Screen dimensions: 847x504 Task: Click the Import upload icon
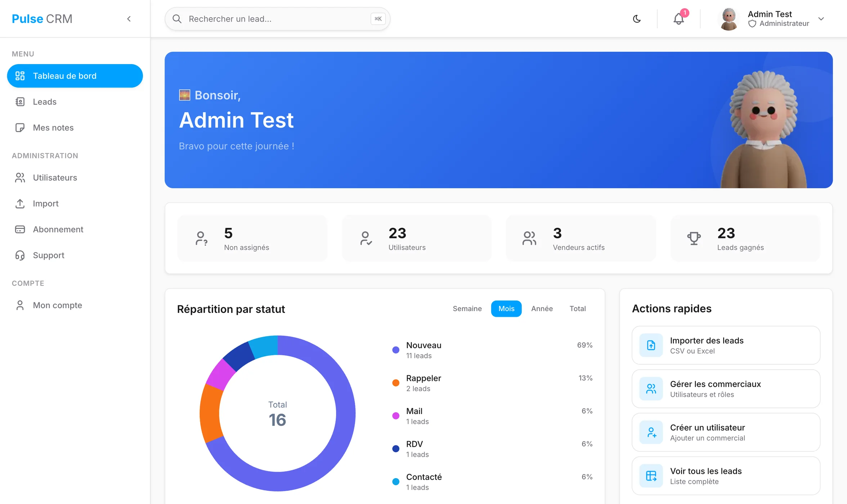pyautogui.click(x=20, y=204)
